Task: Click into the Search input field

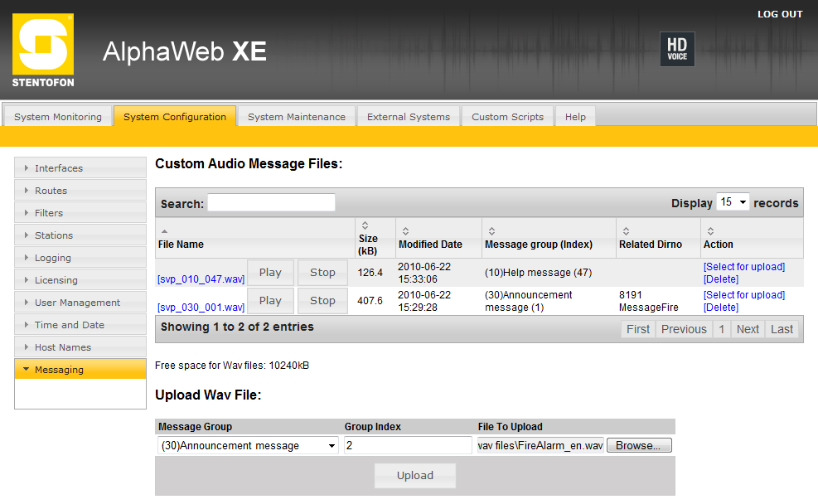Action: click(x=271, y=203)
